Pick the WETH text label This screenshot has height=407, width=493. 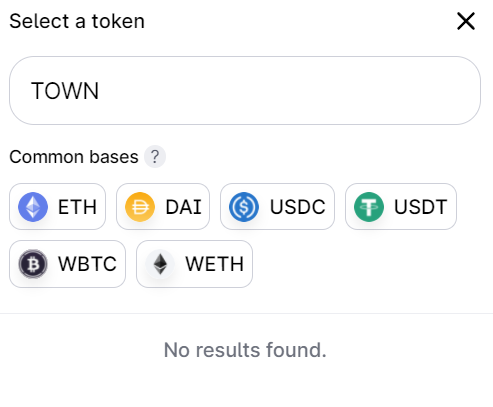215,264
